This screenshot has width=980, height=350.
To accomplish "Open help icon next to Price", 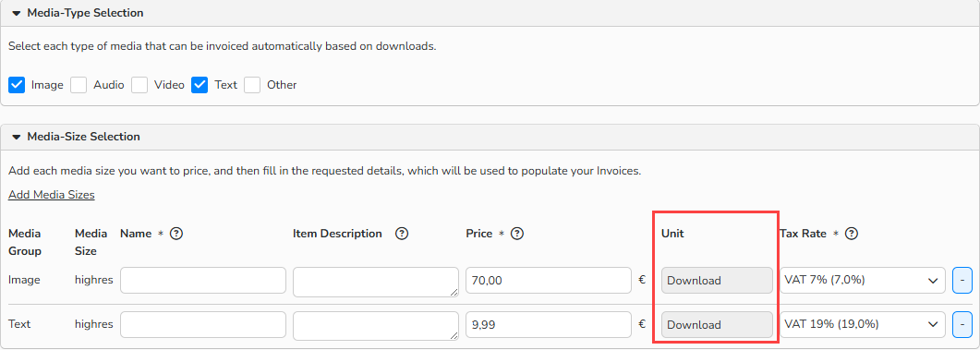I will pyautogui.click(x=517, y=234).
